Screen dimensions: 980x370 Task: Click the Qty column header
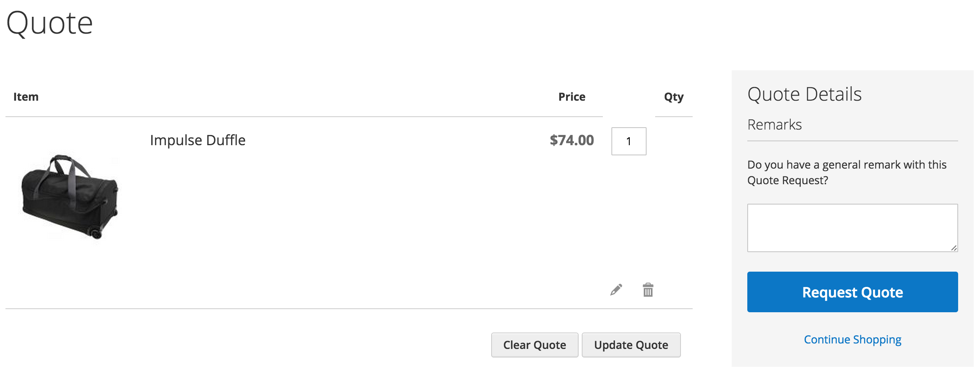click(674, 97)
